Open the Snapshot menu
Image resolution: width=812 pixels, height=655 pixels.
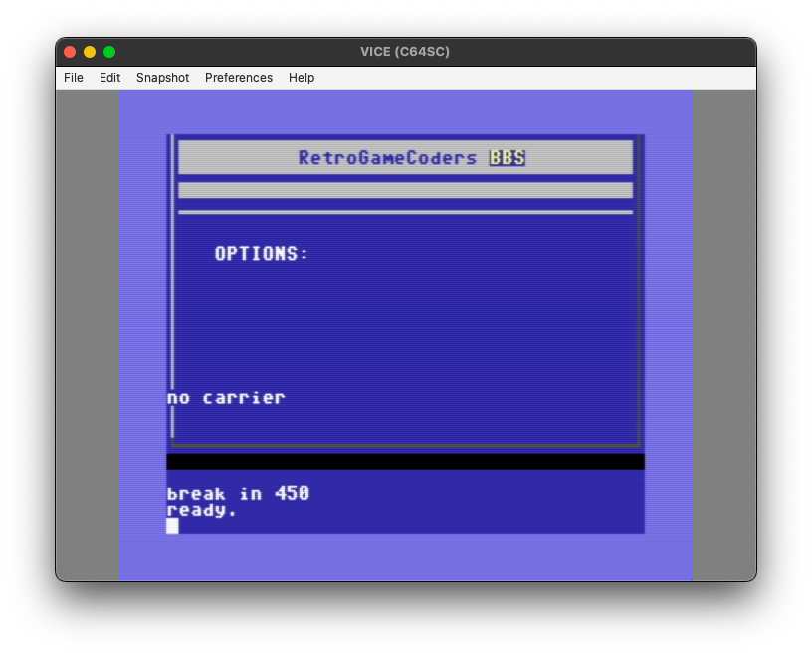tap(162, 78)
